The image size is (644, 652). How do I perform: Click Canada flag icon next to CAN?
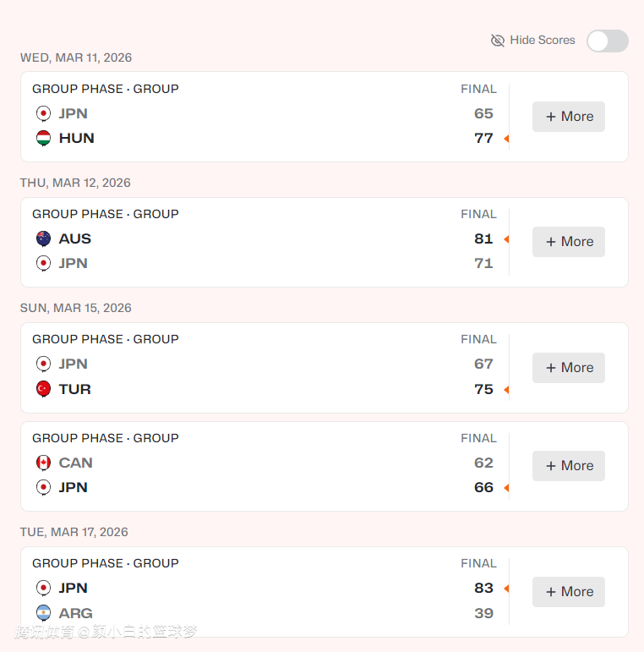[x=44, y=463]
